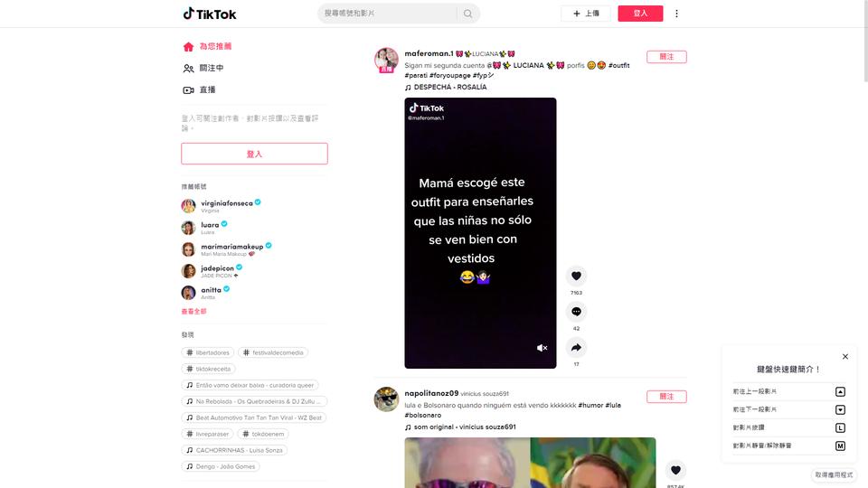Open the maferoman.1 profile avatar
Viewport: 868px width, 488px height.
pos(386,61)
